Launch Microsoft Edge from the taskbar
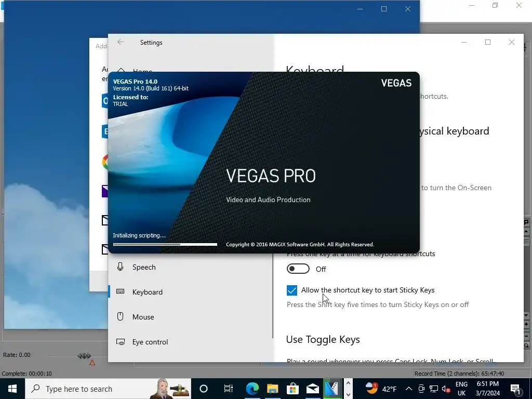Viewport: 532px width, 399px height. pyautogui.click(x=252, y=389)
